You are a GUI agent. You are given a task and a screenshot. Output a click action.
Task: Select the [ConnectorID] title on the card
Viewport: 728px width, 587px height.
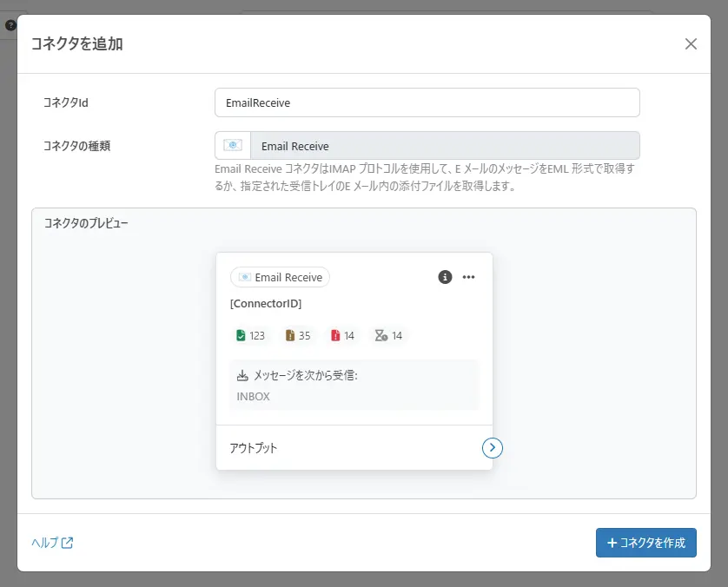[268, 303]
